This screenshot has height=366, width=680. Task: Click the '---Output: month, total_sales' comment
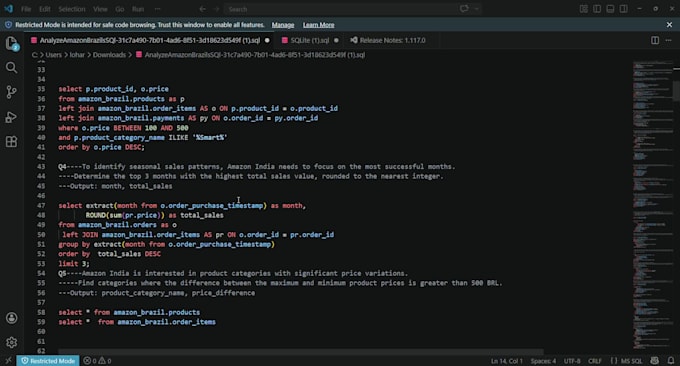(x=115, y=186)
